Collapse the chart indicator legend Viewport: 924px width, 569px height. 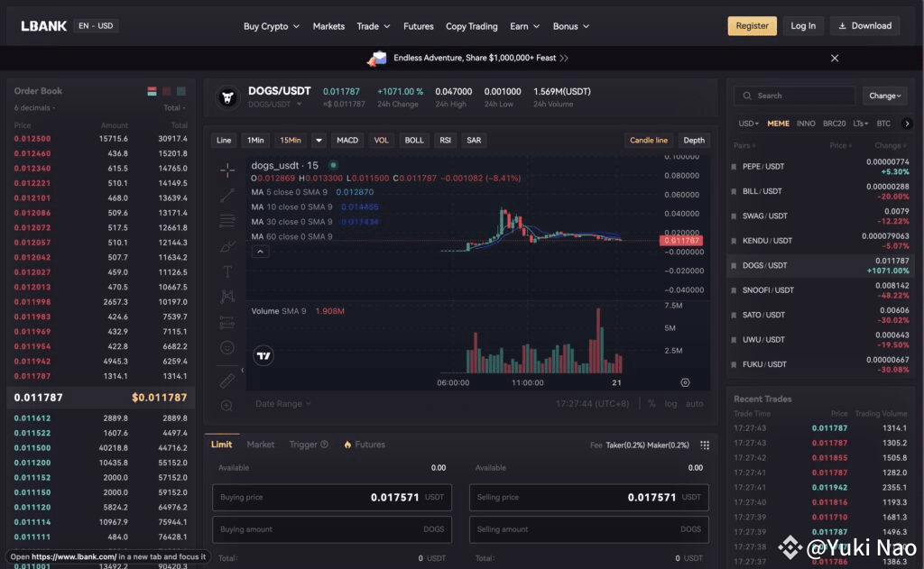(261, 252)
